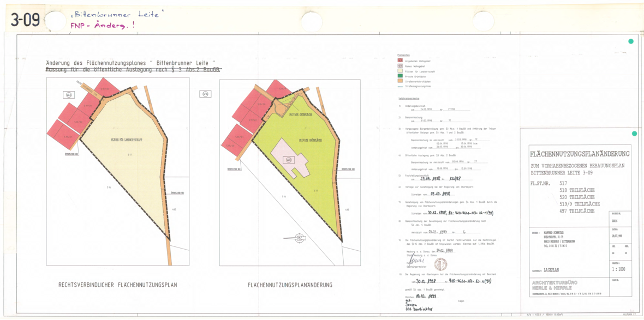Screen dimensions: 644x320
Task: Click "FLÄCHE FÜR LANDWIRTSCHAFT" label in left plan
Action: [x=127, y=140]
